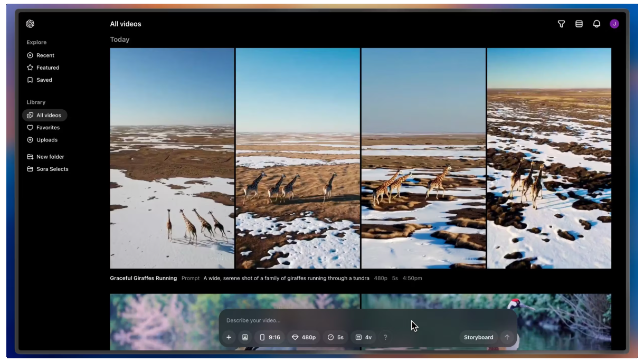This screenshot has width=644, height=362.
Task: Open the 9:16 aspect ratio selector
Action: (x=270, y=337)
